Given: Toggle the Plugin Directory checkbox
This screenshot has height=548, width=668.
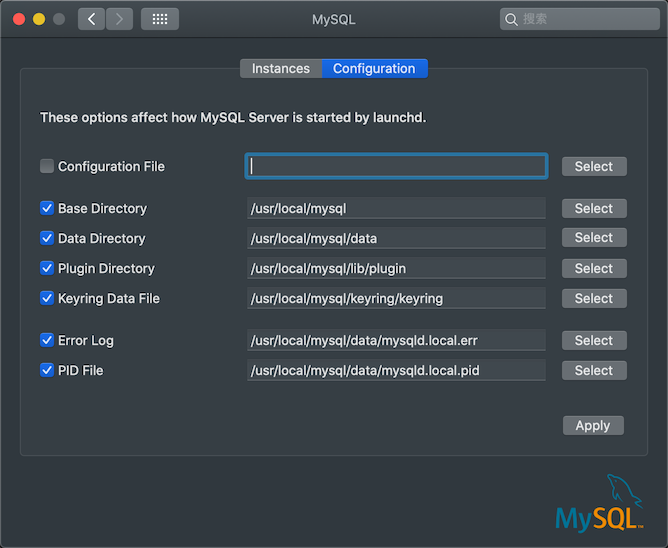Looking at the screenshot, I should pyautogui.click(x=47, y=268).
